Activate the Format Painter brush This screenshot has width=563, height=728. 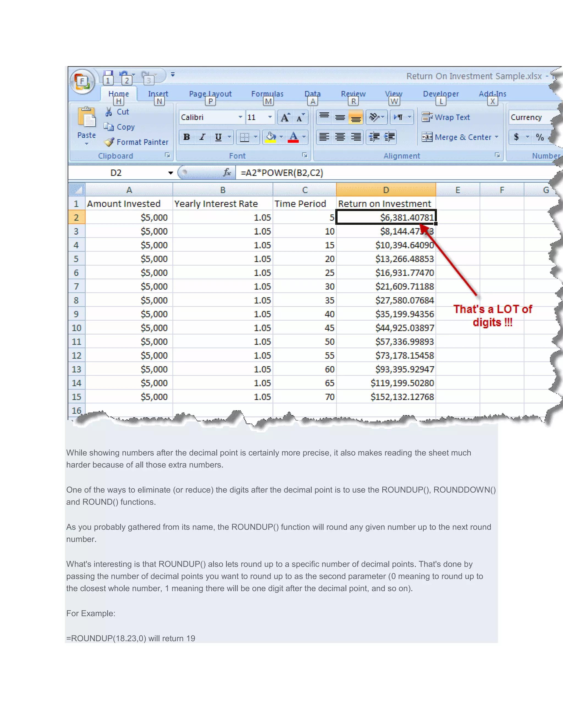(x=136, y=142)
